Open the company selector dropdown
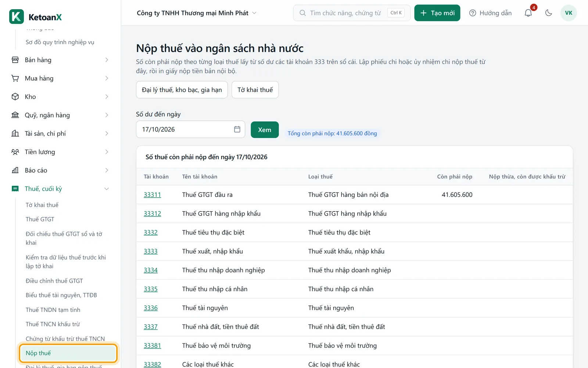 pyautogui.click(x=197, y=13)
